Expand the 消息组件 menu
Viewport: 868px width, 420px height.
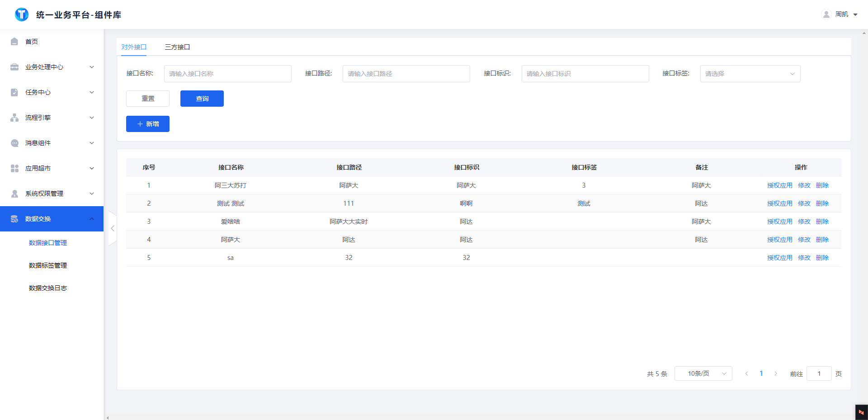click(x=92, y=143)
